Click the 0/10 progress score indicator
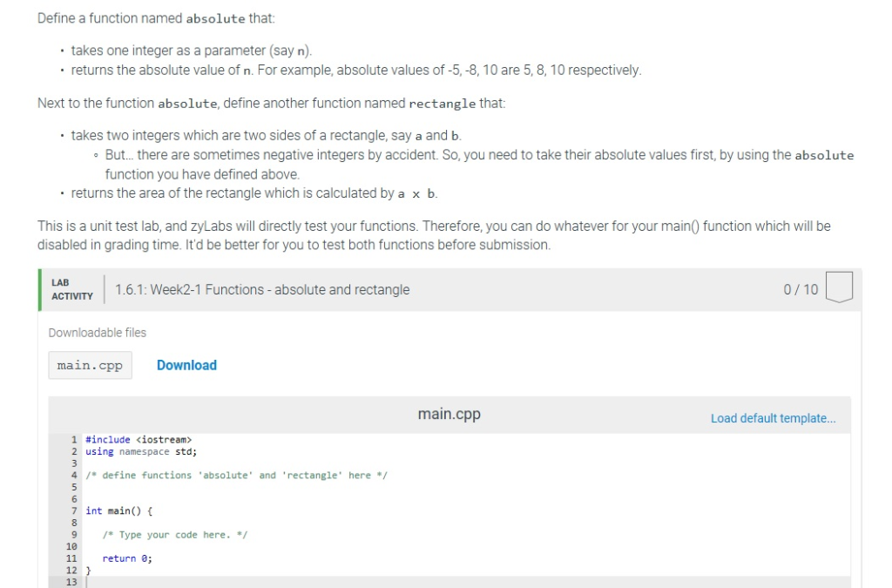Image resolution: width=892 pixels, height=588 pixels. 799,288
